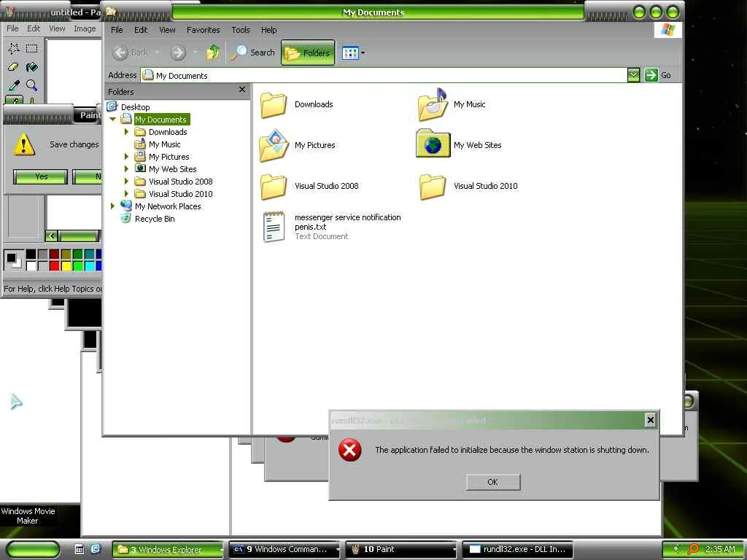The width and height of the screenshot is (747, 560).
Task: Select the Downloads folder icon in file pane
Action: [x=274, y=105]
